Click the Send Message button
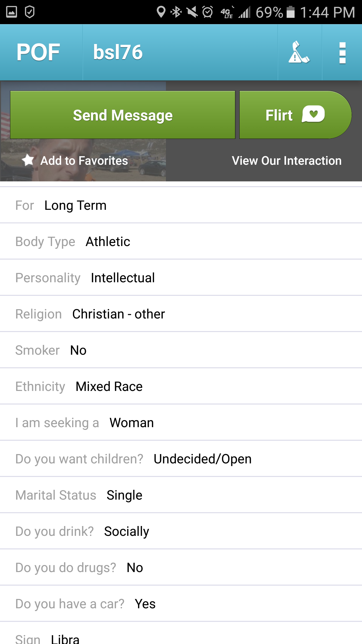Viewport: 362px width, 644px height. 123,115
